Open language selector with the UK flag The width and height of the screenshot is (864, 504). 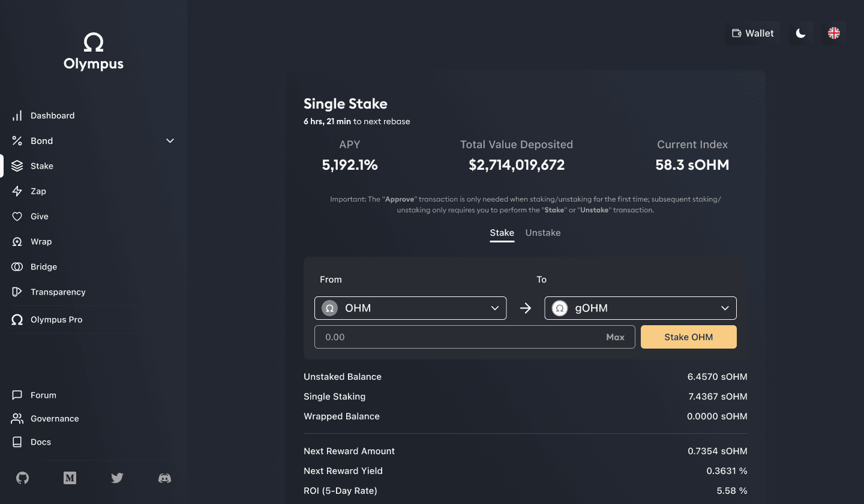(834, 34)
